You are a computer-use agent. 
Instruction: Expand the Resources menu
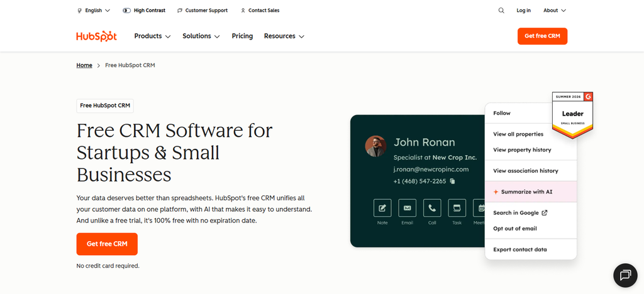[284, 36]
